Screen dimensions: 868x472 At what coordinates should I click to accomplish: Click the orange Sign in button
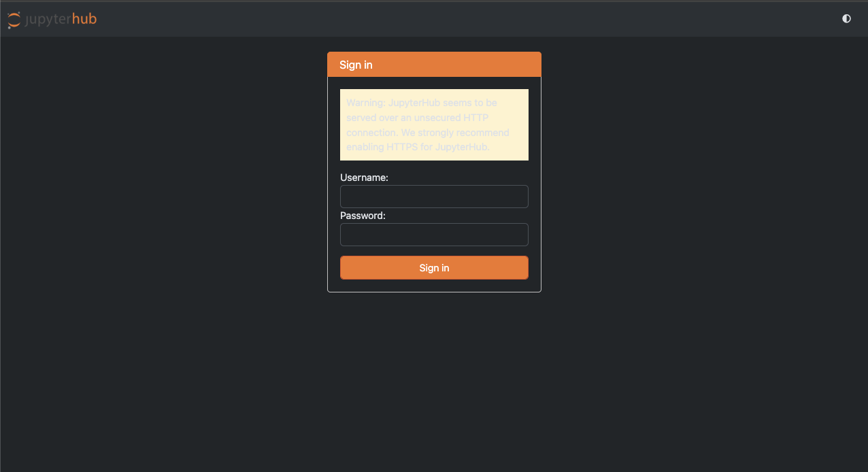(x=434, y=268)
